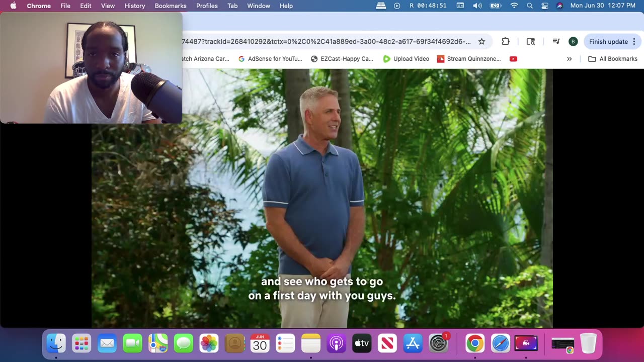Open the Trash in the Dock
This screenshot has width=644, height=362.
[x=588, y=343]
